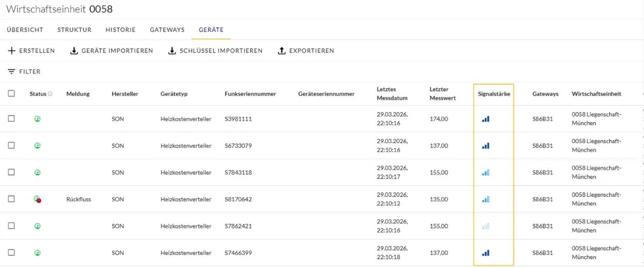Click the download icon of Schlüssel importieren
Viewport: 644px width, 268px height.
coord(172,51)
